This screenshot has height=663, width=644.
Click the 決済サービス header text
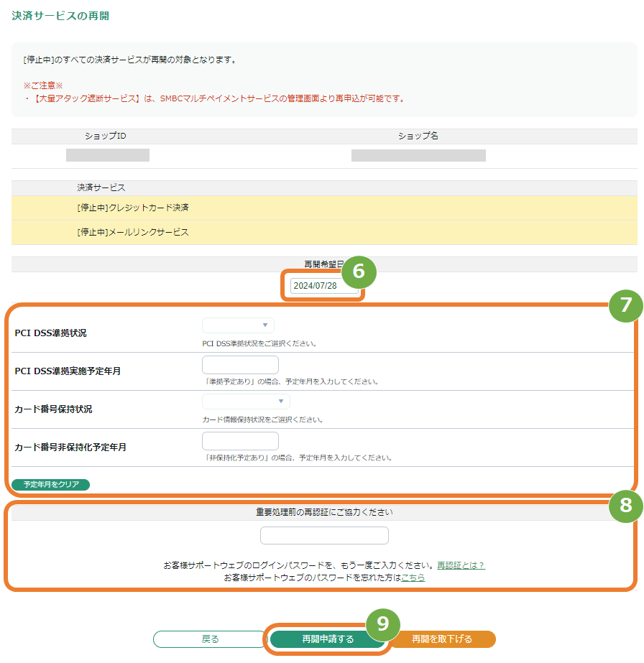click(x=101, y=187)
